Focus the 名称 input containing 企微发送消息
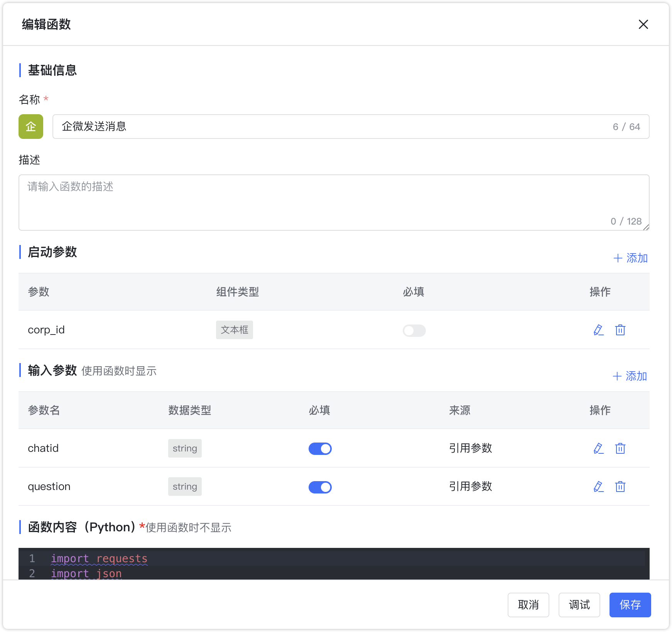Viewport: 672px width, 632px height. pos(351,127)
